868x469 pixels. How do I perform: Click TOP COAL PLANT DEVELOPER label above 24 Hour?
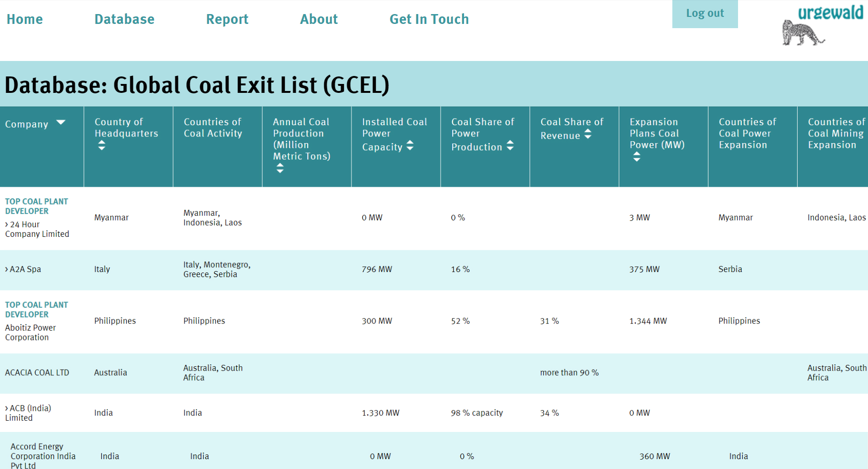37,206
